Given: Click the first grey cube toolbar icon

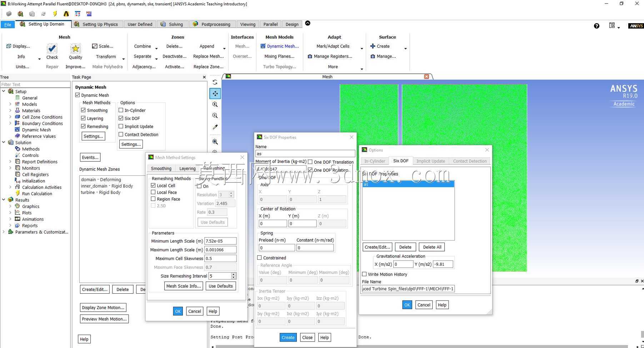Looking at the screenshot, I should tap(9, 14).
